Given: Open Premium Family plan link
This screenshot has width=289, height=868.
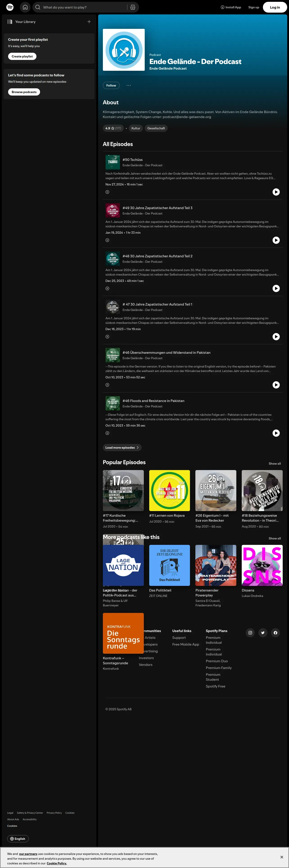Looking at the screenshot, I should point(219,668).
